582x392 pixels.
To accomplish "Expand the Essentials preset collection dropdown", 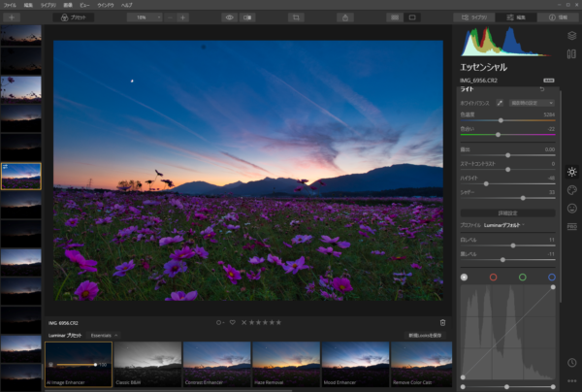I will (103, 335).
